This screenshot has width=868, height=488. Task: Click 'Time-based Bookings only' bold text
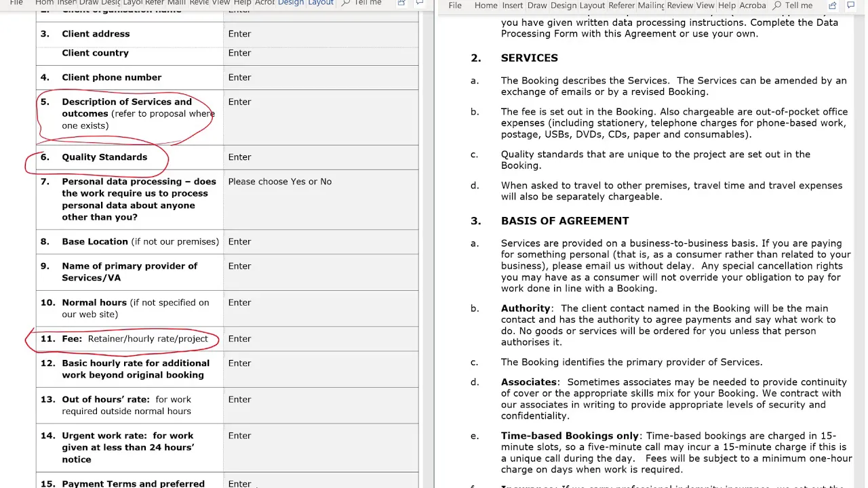pos(570,436)
